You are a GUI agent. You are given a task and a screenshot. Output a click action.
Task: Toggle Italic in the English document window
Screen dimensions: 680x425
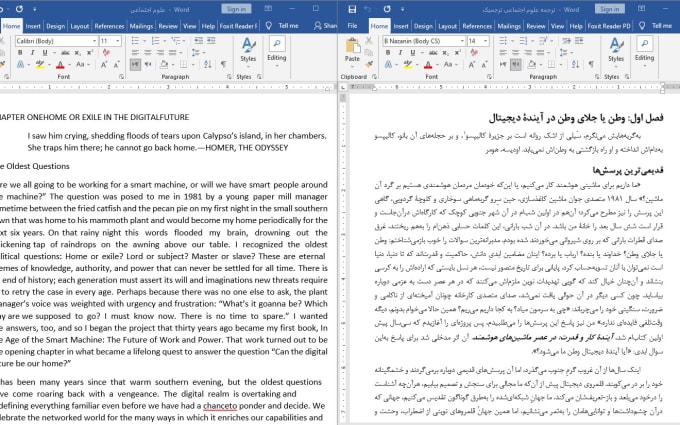[32, 52]
